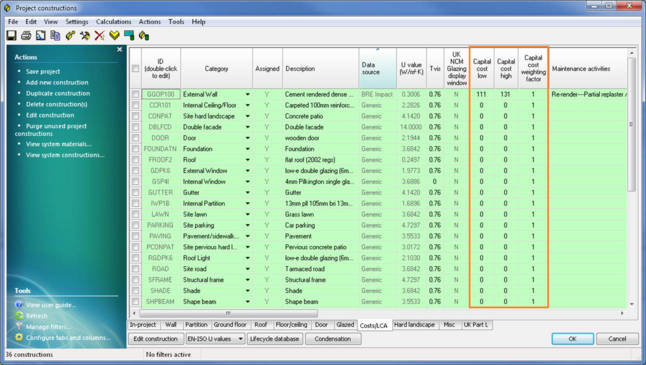Image resolution: width=646 pixels, height=365 pixels.
Task: Click the Print toolbar icon
Action: point(26,35)
